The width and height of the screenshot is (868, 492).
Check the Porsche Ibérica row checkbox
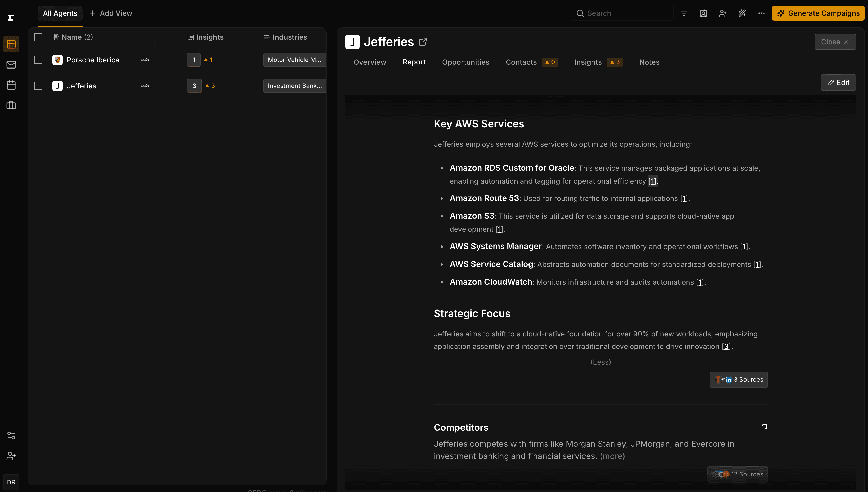click(x=38, y=60)
